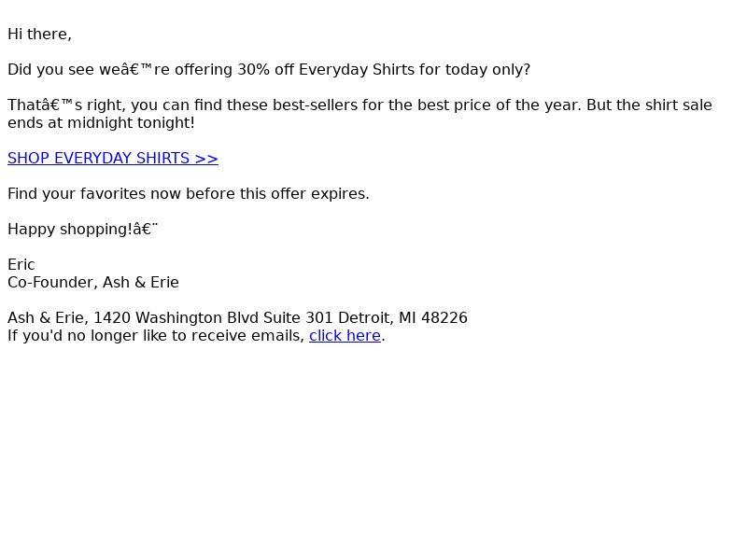Click the signature name 'Eric'

pyautogui.click(x=21, y=265)
